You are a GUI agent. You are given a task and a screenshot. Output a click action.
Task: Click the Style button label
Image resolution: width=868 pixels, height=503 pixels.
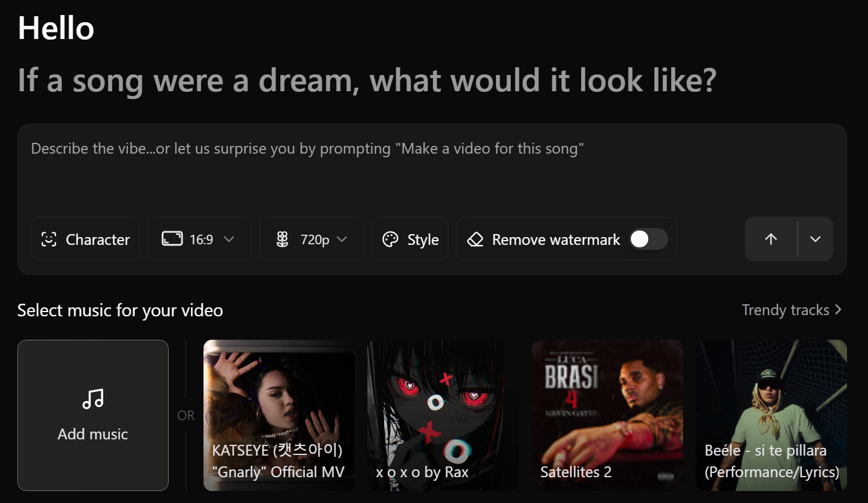[x=423, y=239]
